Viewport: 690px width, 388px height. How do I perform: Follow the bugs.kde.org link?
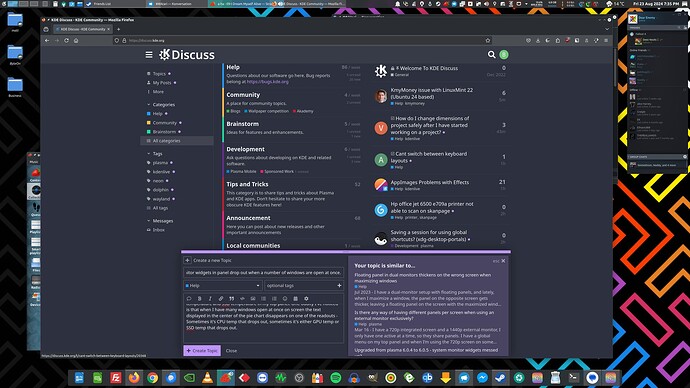click(x=268, y=81)
